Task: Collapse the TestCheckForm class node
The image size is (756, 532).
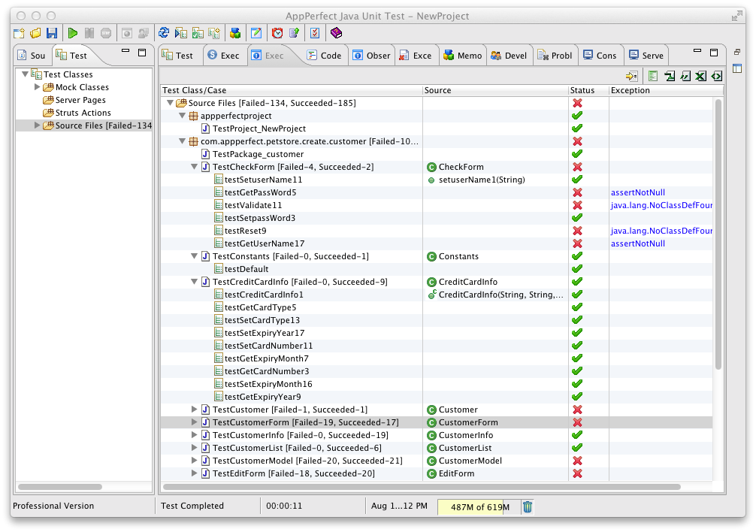Action: tap(195, 167)
